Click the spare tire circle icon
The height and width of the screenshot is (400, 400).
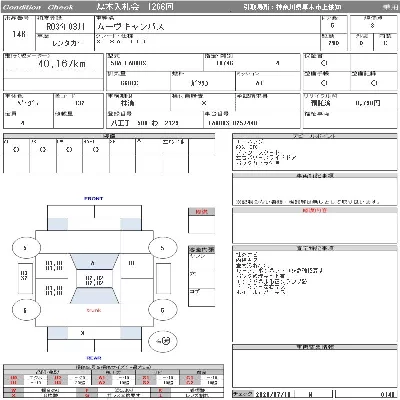tap(163, 341)
